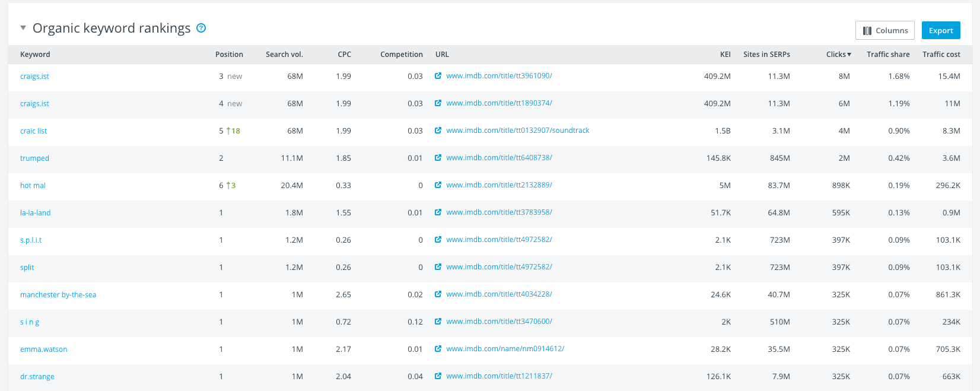This screenshot has height=391, width=980.
Task: Open external link icon for tt0132907 soundtrack URL
Action: coord(438,131)
